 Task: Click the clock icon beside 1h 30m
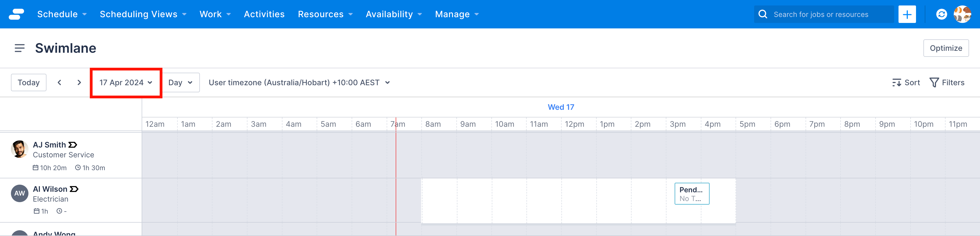78,168
